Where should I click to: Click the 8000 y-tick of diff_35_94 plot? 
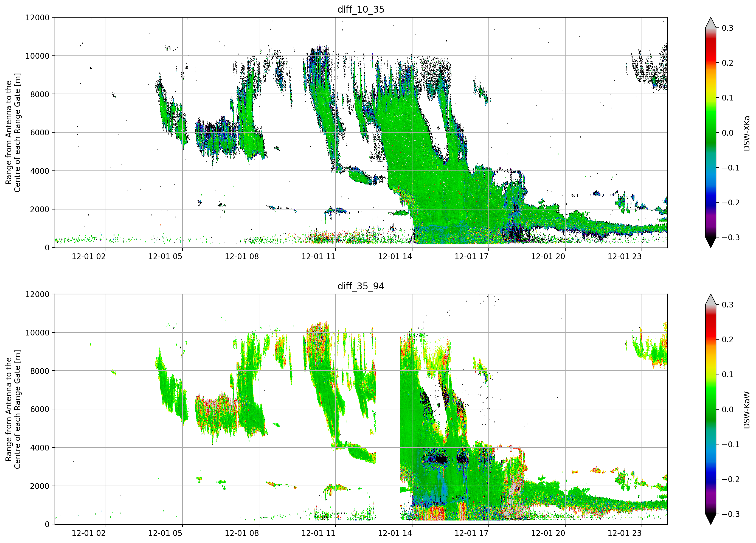click(x=40, y=371)
